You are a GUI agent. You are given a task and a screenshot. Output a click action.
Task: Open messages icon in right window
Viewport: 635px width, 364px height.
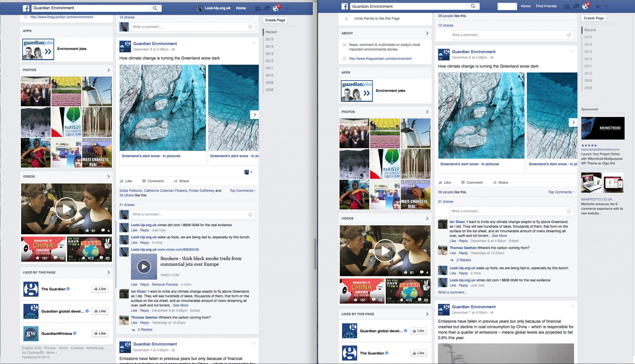(x=576, y=7)
